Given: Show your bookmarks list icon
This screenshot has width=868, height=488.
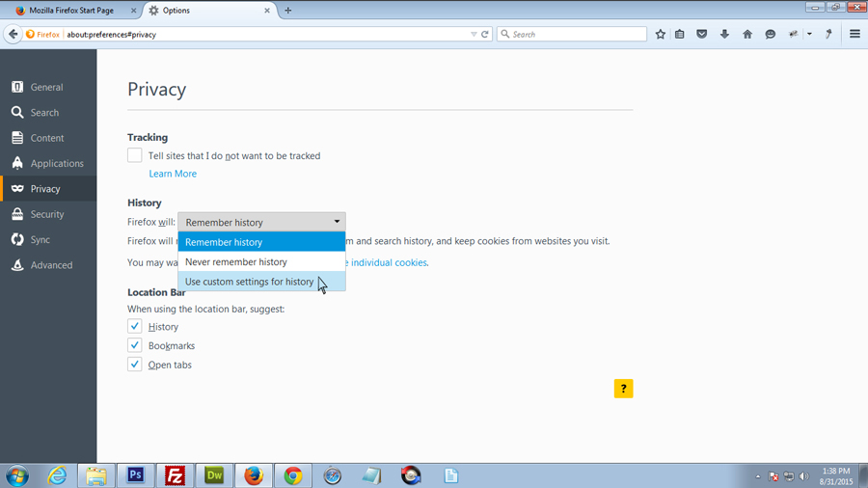Looking at the screenshot, I should pos(680,35).
